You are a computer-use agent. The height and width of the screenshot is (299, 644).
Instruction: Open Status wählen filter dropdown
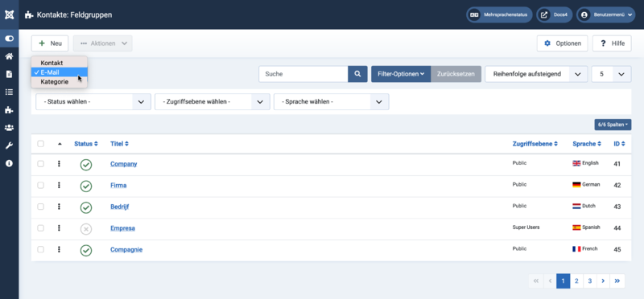point(93,102)
